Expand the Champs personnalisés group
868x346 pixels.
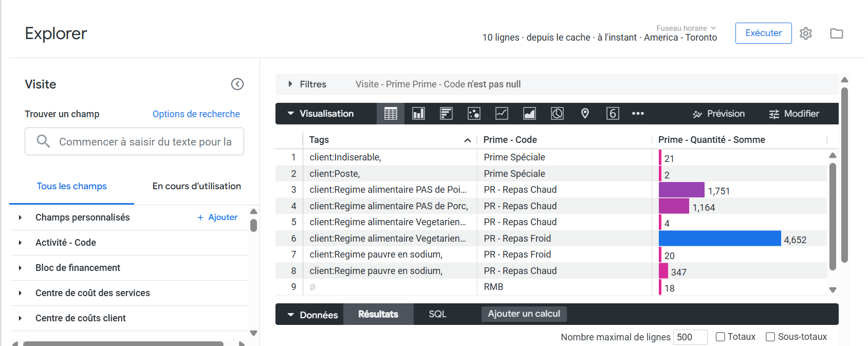point(20,217)
